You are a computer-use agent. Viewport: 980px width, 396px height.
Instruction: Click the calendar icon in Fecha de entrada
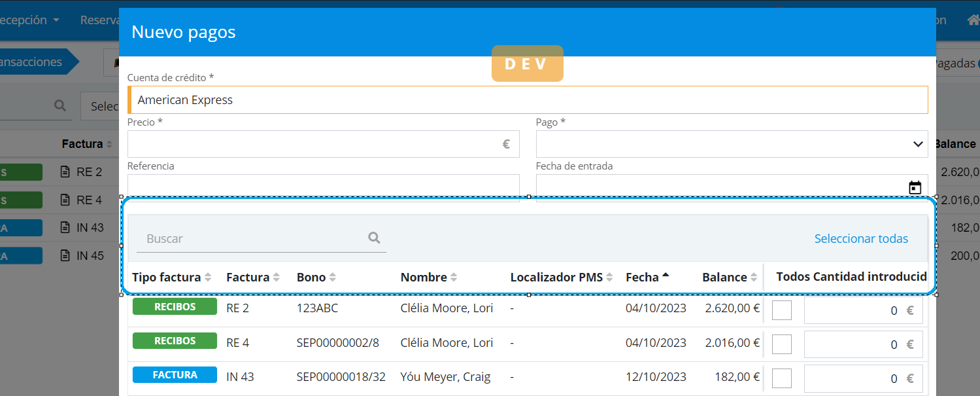pos(915,188)
